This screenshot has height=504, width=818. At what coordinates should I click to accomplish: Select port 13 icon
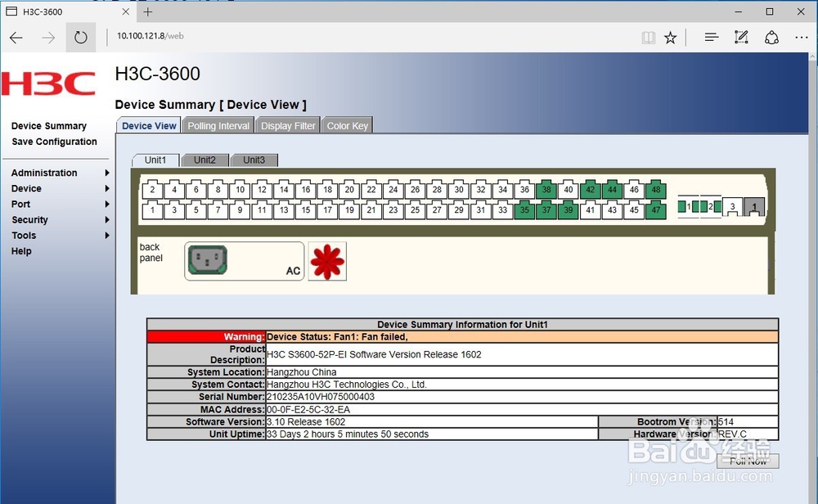(284, 209)
